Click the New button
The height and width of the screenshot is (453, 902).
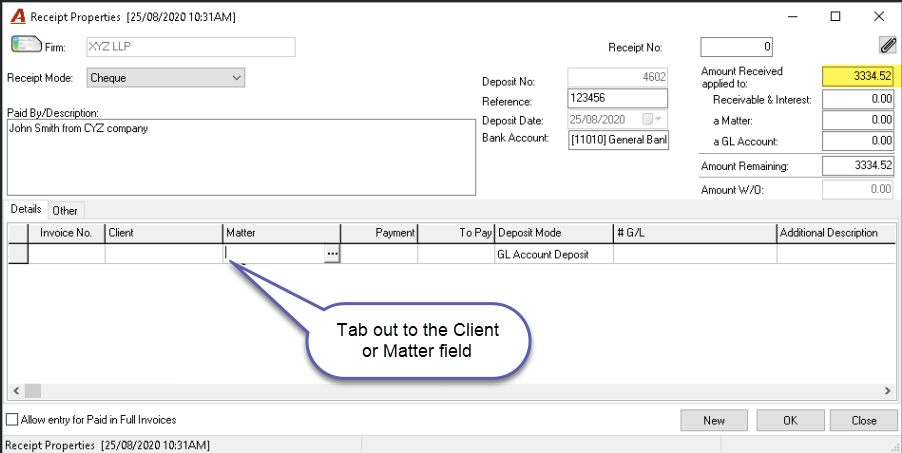[714, 421]
